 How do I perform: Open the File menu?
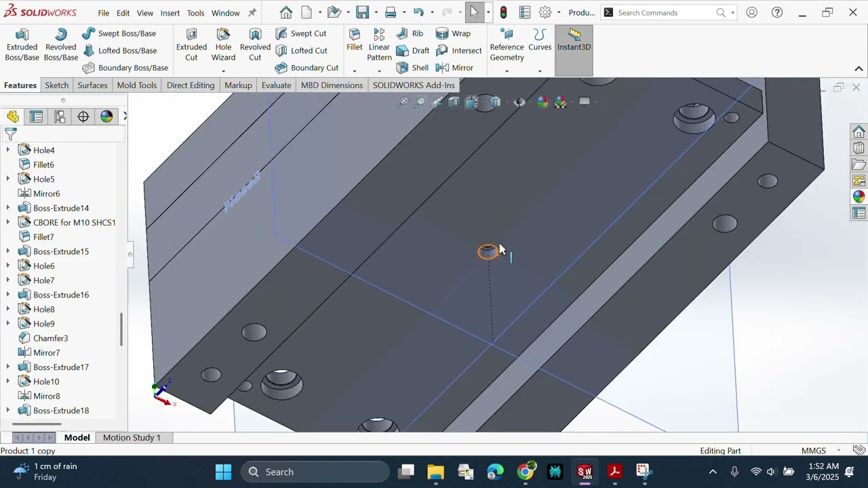[103, 13]
